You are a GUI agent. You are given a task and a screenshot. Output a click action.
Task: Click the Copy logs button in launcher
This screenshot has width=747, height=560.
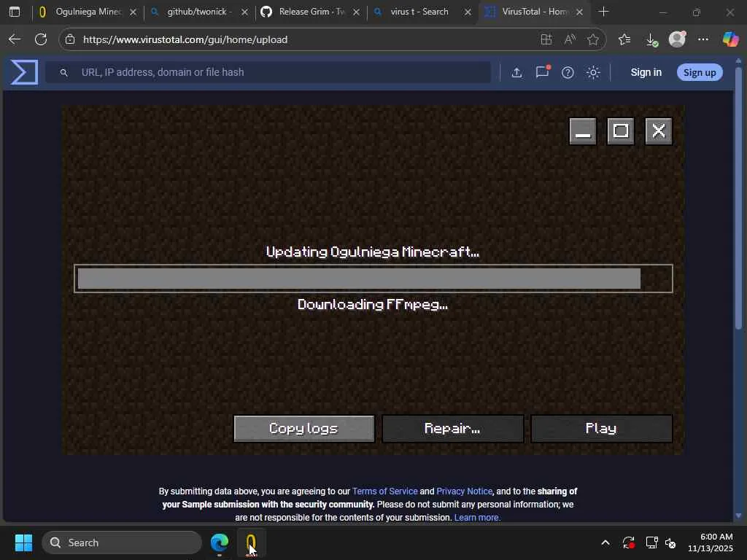click(x=304, y=429)
